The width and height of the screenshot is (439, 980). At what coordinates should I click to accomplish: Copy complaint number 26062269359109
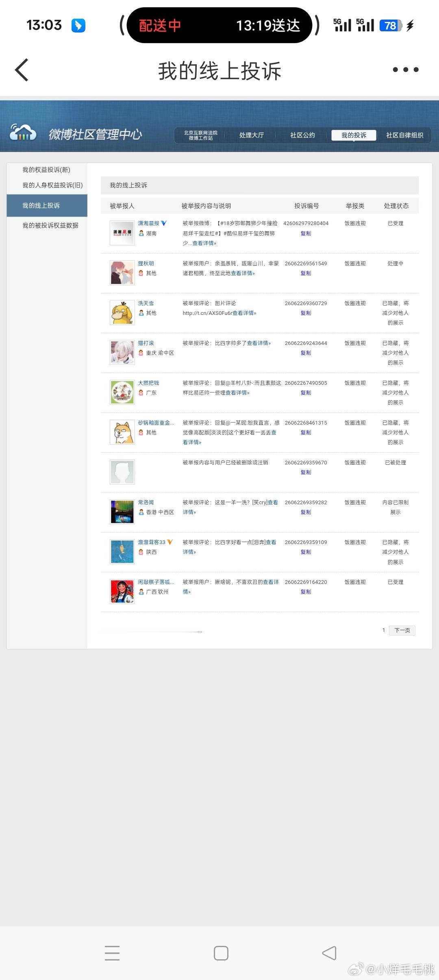click(x=306, y=552)
